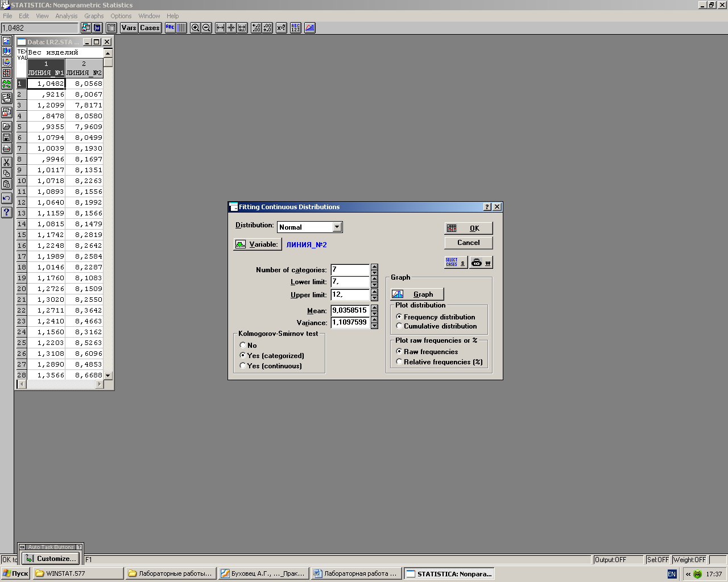Click the Variable: button

[258, 244]
